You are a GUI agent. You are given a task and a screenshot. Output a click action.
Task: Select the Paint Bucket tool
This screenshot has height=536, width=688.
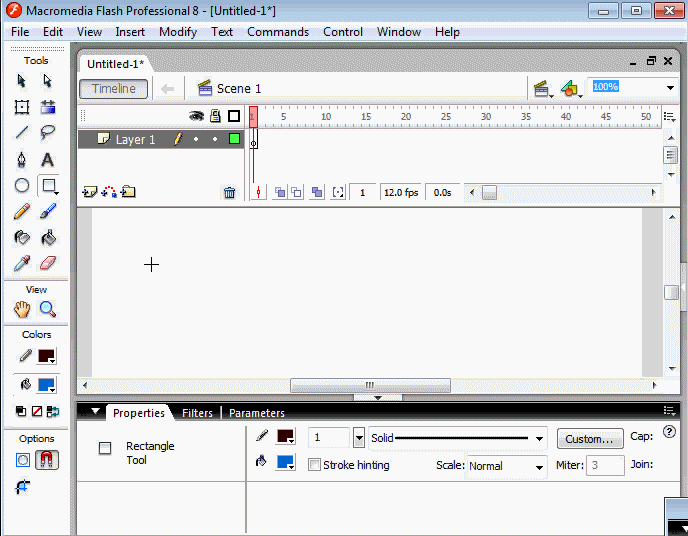[48, 237]
